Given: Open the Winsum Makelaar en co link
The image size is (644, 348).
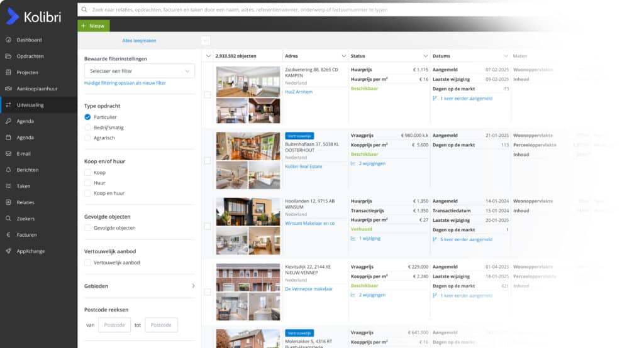Looking at the screenshot, I should pos(309,223).
